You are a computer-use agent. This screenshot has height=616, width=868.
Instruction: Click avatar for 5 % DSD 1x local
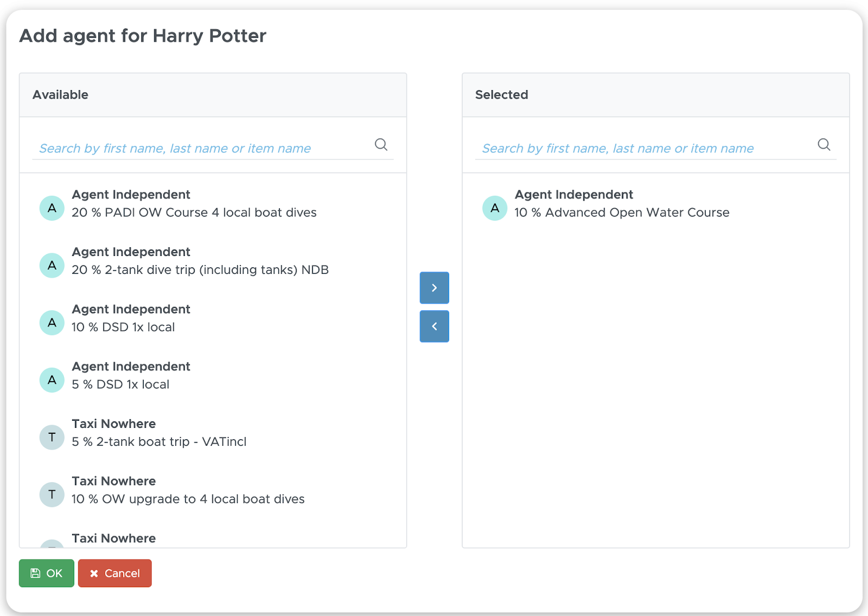point(52,380)
